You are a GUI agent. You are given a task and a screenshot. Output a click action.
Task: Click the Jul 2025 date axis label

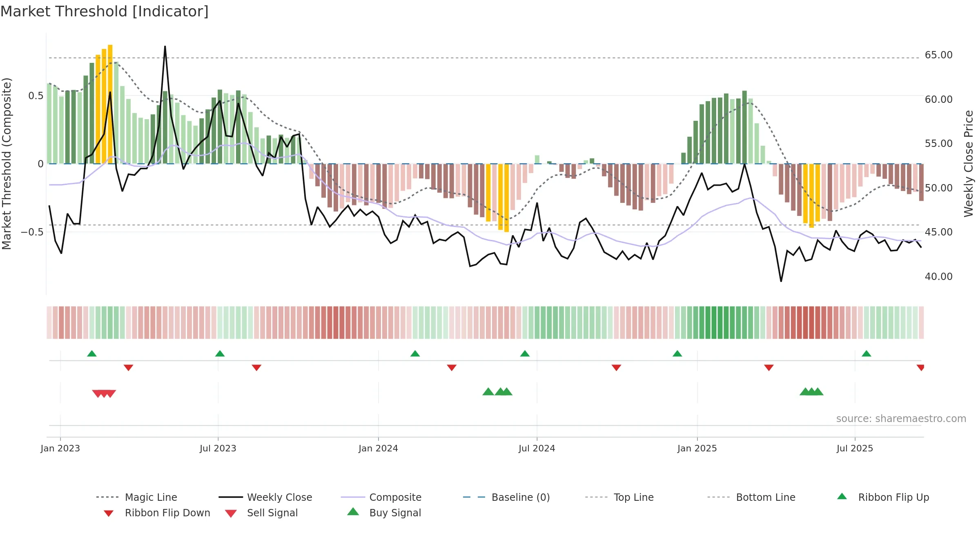pyautogui.click(x=855, y=449)
